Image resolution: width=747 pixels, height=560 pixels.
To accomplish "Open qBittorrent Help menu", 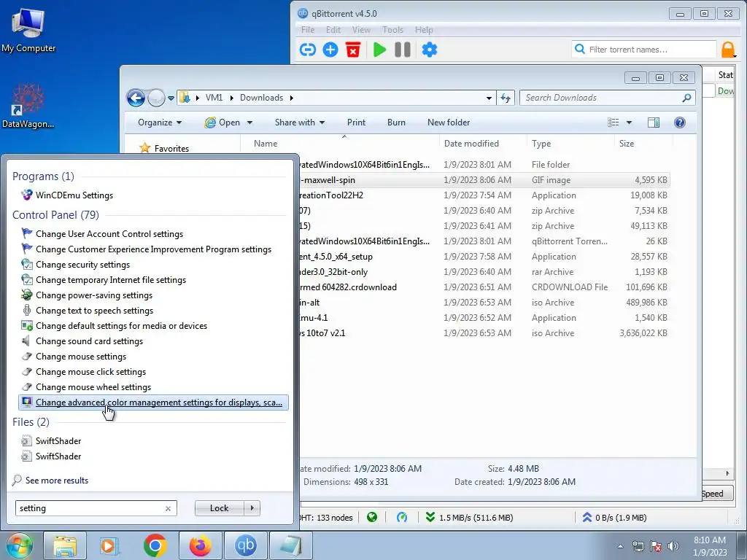I will pyautogui.click(x=424, y=30).
